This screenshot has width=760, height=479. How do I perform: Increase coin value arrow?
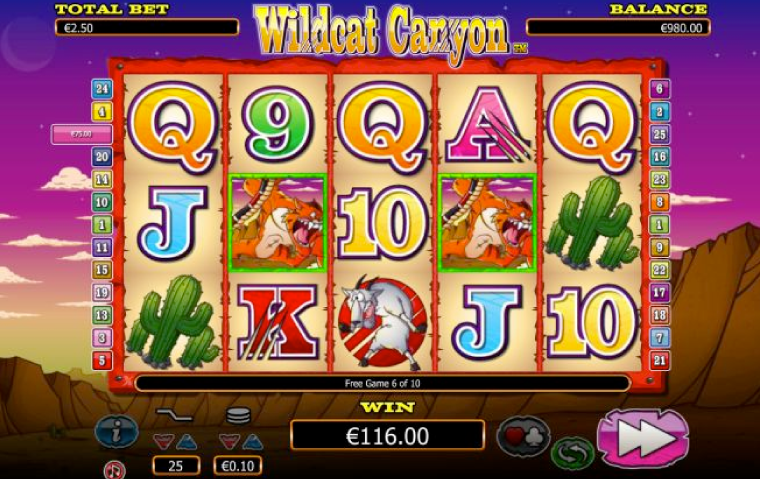tap(253, 442)
